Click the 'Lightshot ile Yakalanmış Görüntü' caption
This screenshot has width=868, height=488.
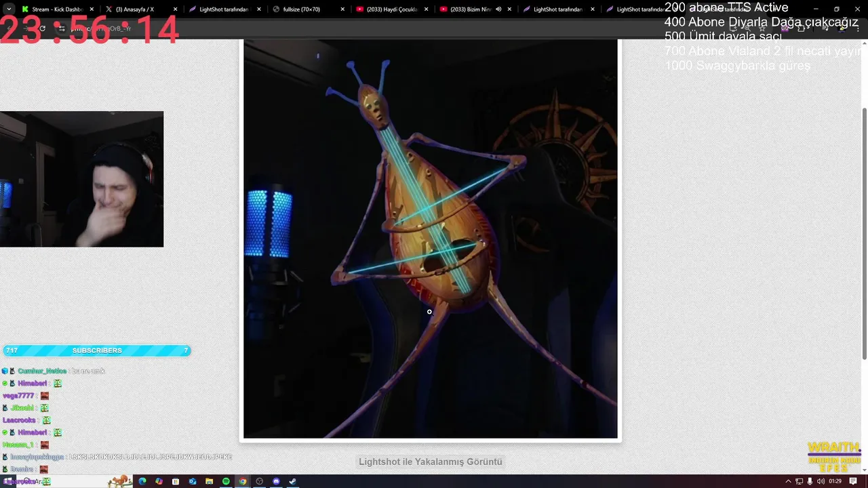point(431,462)
